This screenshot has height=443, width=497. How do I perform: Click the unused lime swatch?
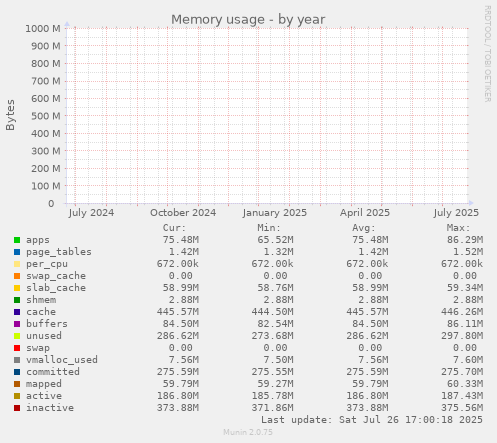click(17, 336)
